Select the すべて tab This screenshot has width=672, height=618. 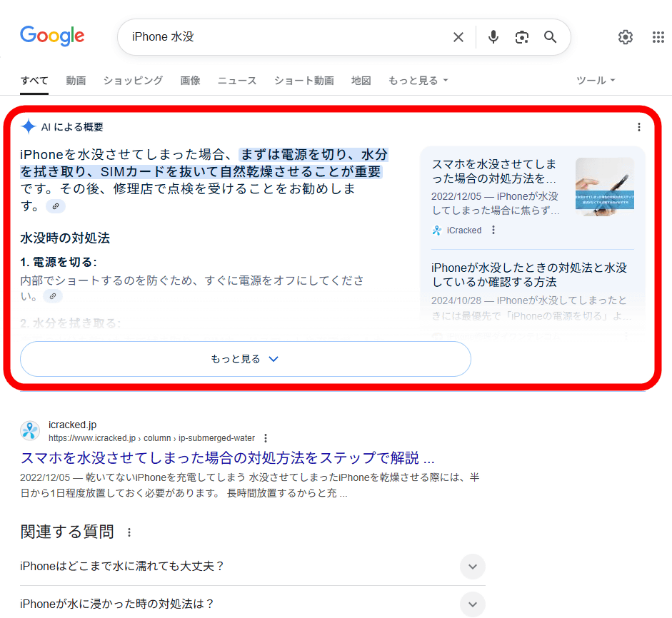(x=34, y=81)
